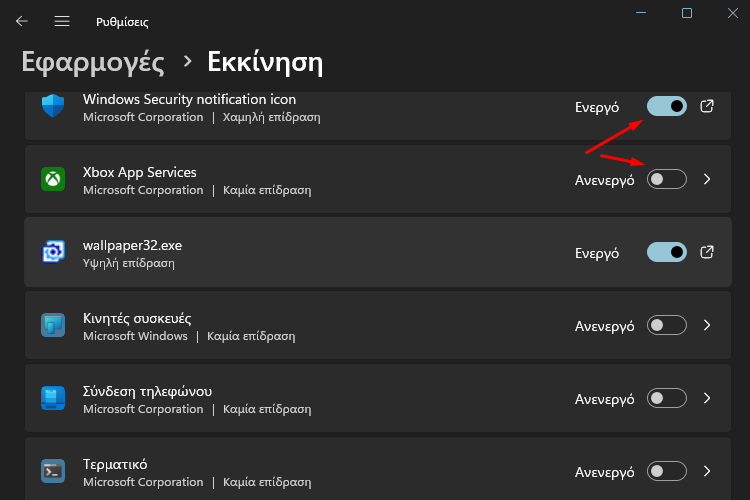Click the Σύνδεση τηλεφώνου icon
Image resolution: width=750 pixels, height=500 pixels.
coord(53,398)
